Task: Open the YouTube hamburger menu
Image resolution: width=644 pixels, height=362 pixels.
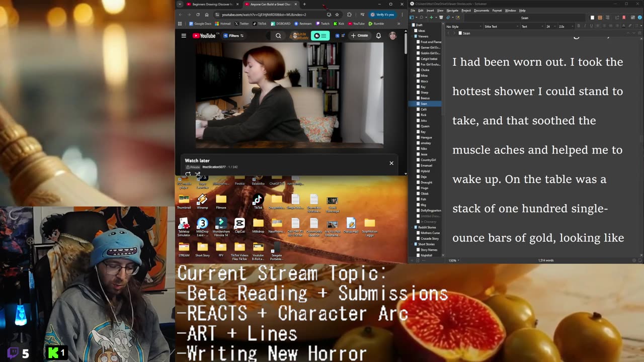Action: pyautogui.click(x=184, y=36)
